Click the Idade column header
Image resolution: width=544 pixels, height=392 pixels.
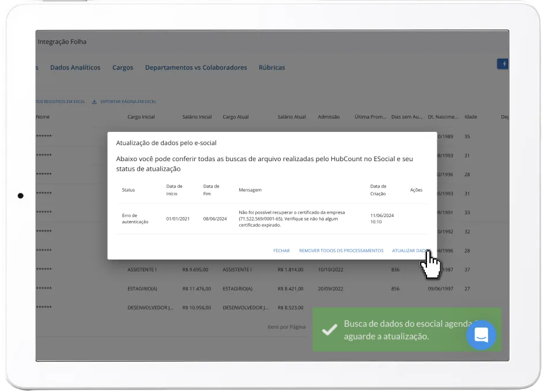pyautogui.click(x=470, y=117)
